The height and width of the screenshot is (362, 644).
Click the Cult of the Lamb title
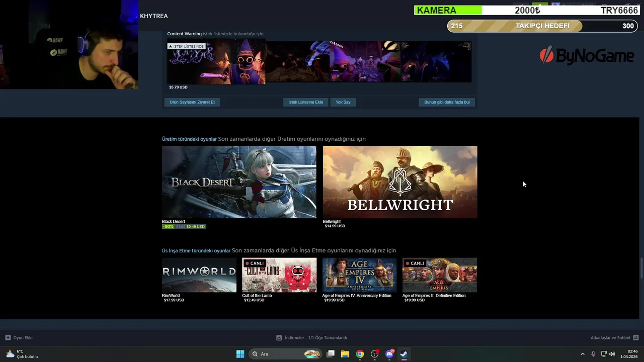click(257, 296)
